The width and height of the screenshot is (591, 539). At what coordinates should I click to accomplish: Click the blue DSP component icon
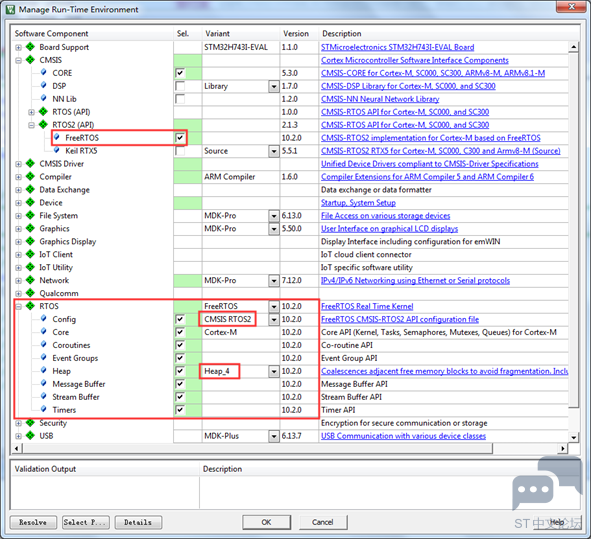44,85
